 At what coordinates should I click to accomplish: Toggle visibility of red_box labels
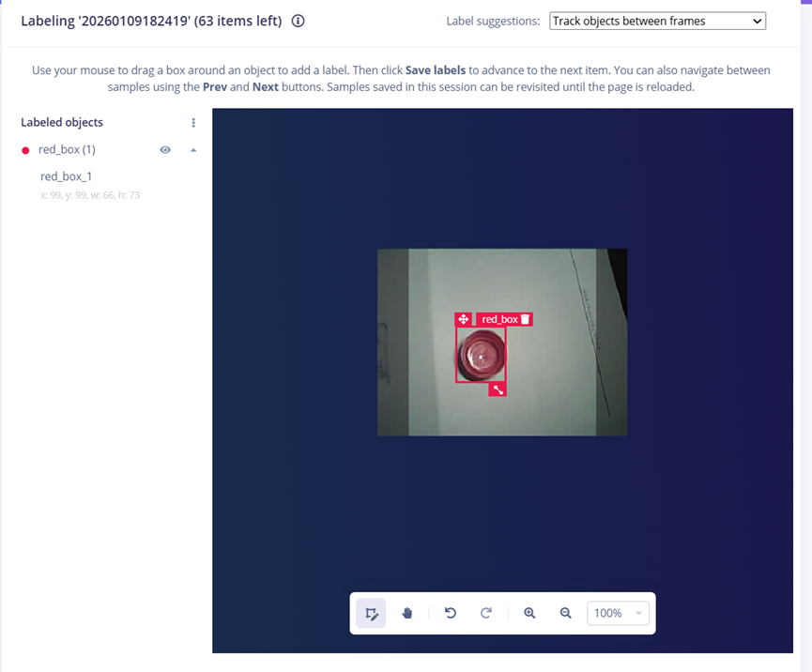click(165, 149)
